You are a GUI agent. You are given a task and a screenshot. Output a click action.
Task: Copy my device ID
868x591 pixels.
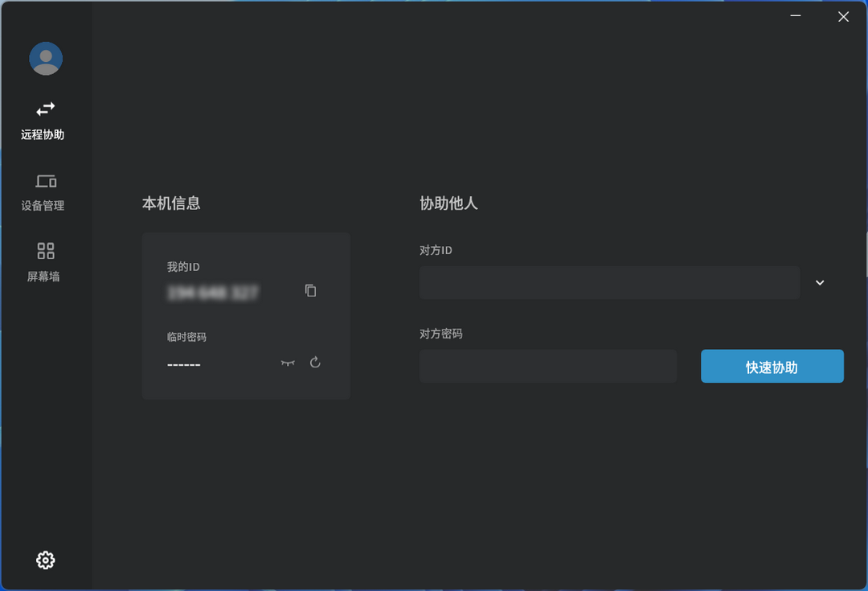click(x=310, y=290)
